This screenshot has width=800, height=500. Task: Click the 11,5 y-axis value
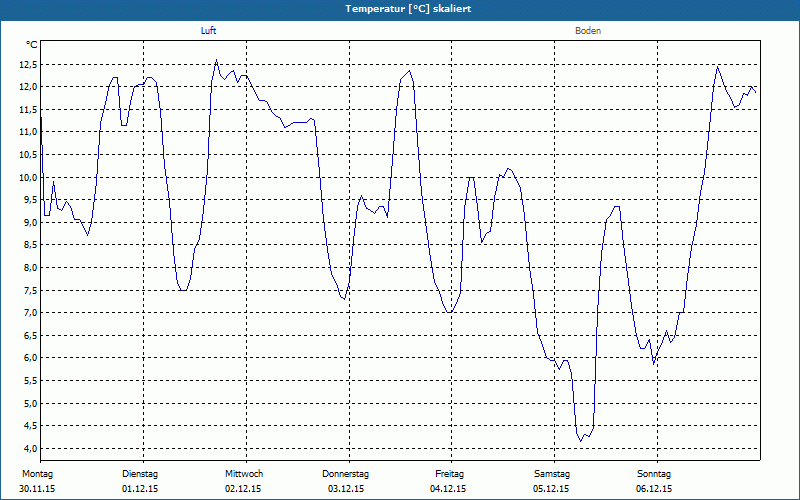pyautogui.click(x=28, y=110)
